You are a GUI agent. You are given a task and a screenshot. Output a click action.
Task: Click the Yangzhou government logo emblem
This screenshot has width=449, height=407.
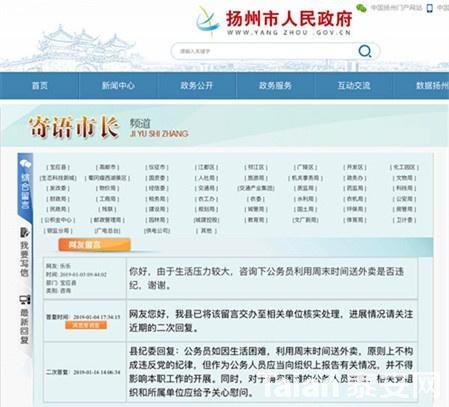click(x=207, y=22)
